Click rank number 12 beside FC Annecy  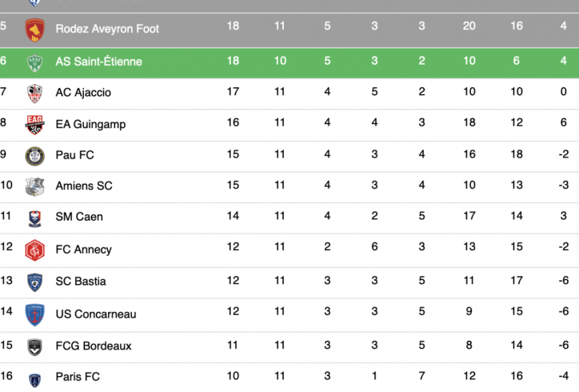[6, 247]
